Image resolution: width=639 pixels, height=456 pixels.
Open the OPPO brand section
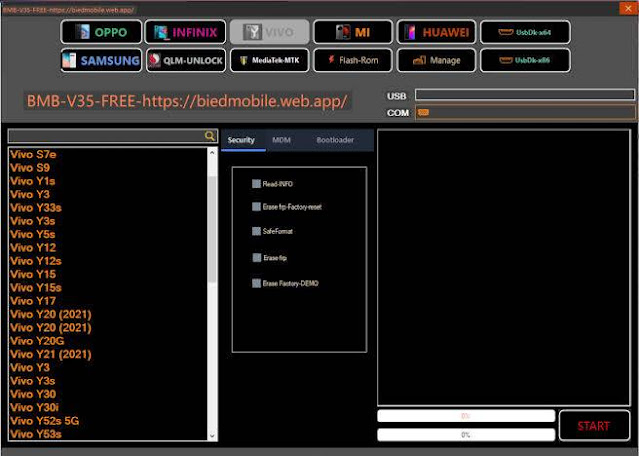(101, 32)
